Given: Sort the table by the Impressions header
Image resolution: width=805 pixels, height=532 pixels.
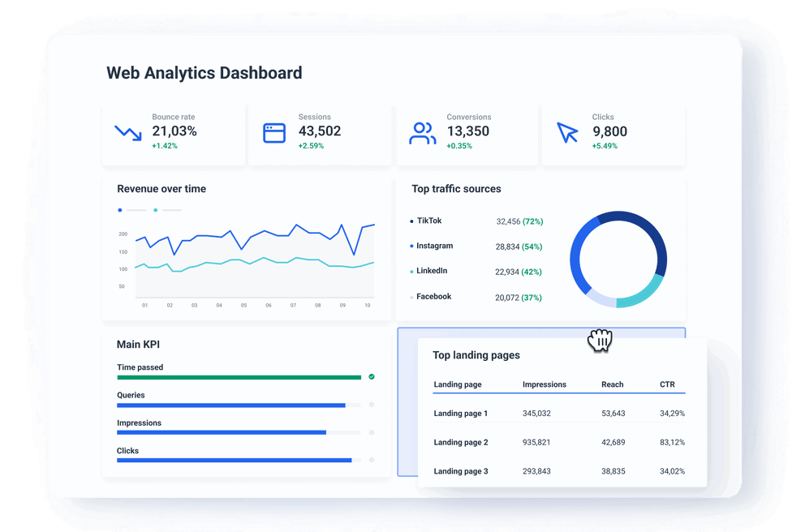Looking at the screenshot, I should [x=544, y=384].
